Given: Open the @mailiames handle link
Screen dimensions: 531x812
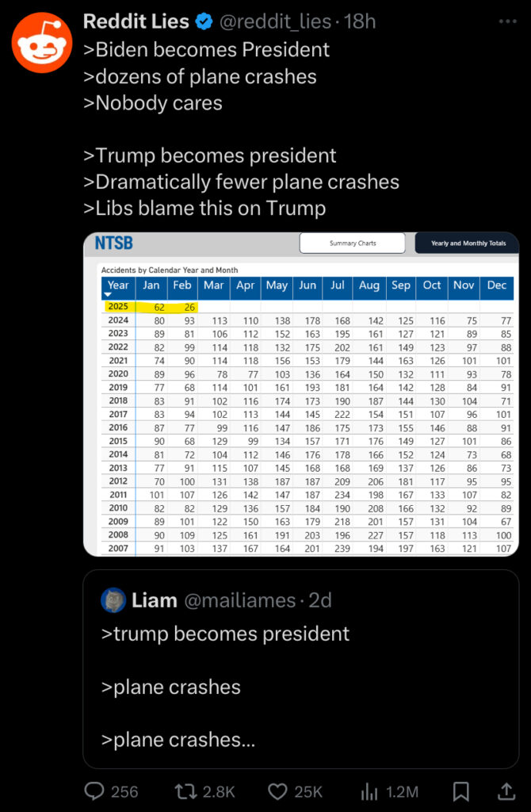Looking at the screenshot, I should tap(240, 601).
